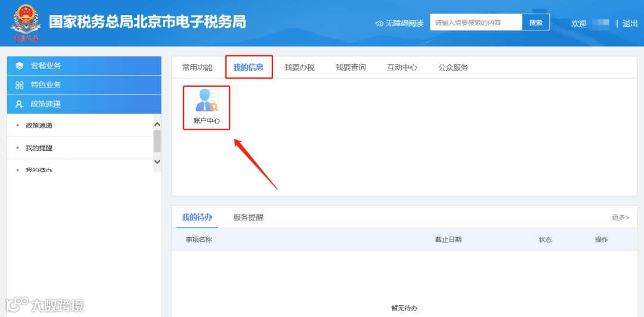This screenshot has width=644, height=317.
Task: Open 我的提醒 item in sidebar list
Action: (x=39, y=148)
